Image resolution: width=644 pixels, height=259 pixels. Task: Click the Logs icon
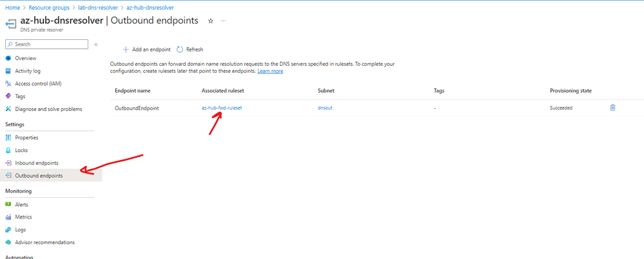pos(8,229)
